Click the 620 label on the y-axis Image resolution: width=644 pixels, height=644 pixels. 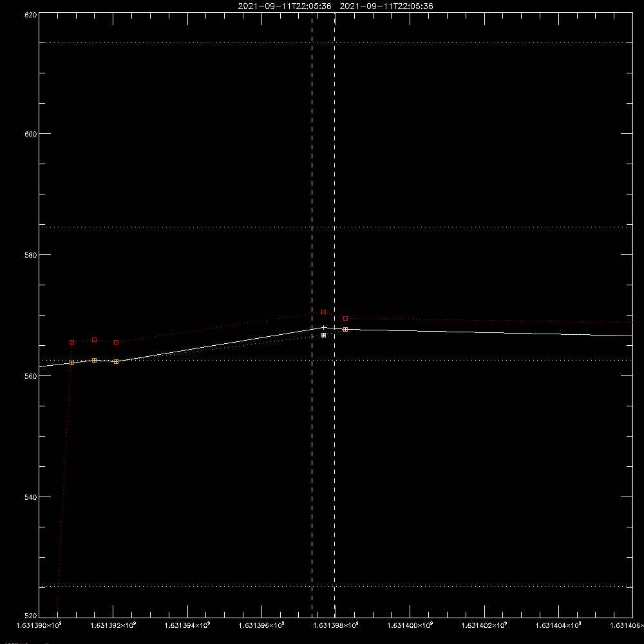[x=31, y=15]
